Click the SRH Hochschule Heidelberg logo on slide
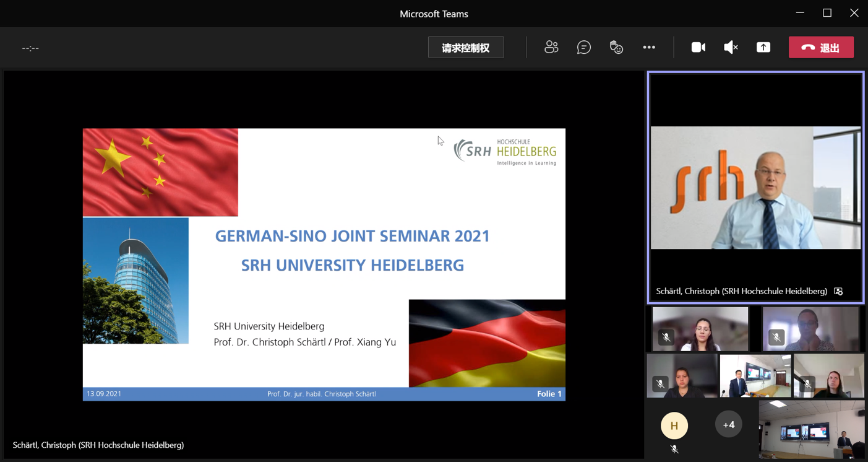Screen dimensions: 868x462 tap(505, 152)
